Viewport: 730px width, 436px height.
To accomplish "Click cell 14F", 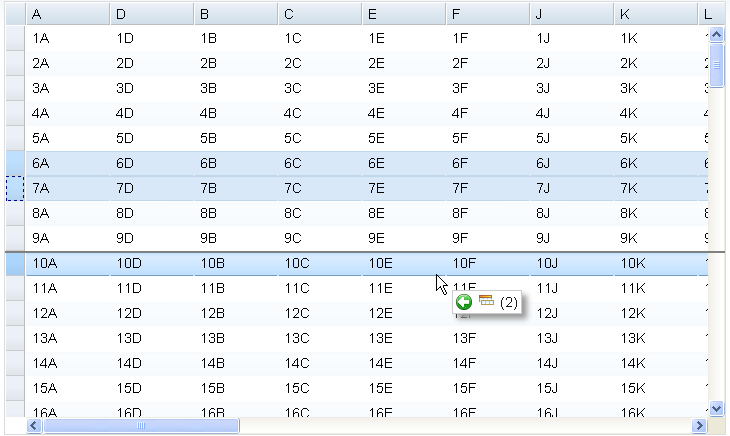I will tap(488, 363).
